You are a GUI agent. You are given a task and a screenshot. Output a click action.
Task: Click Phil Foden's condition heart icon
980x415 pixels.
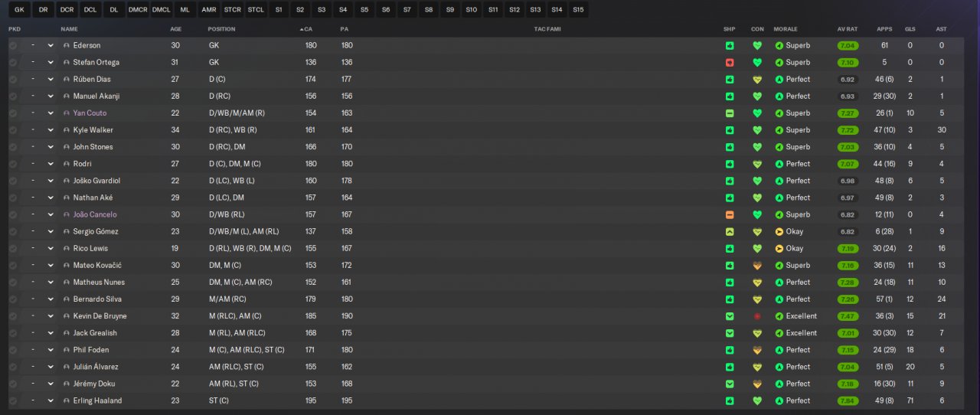757,350
